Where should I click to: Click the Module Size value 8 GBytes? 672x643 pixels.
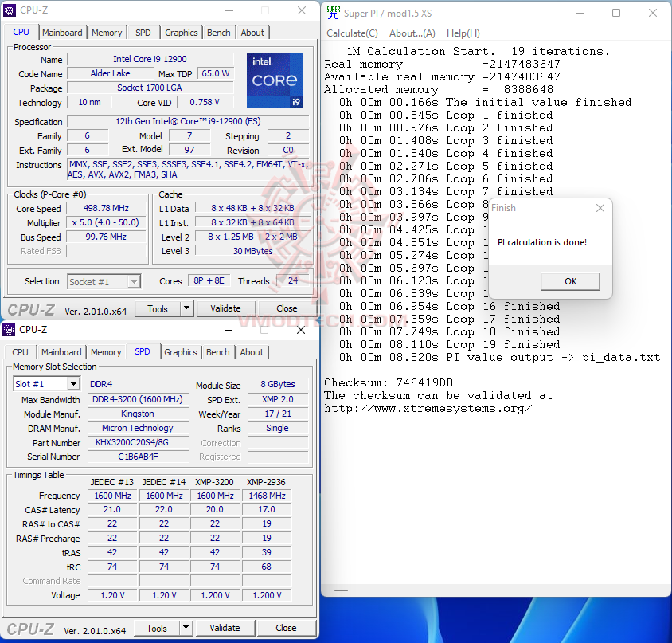[x=278, y=384]
